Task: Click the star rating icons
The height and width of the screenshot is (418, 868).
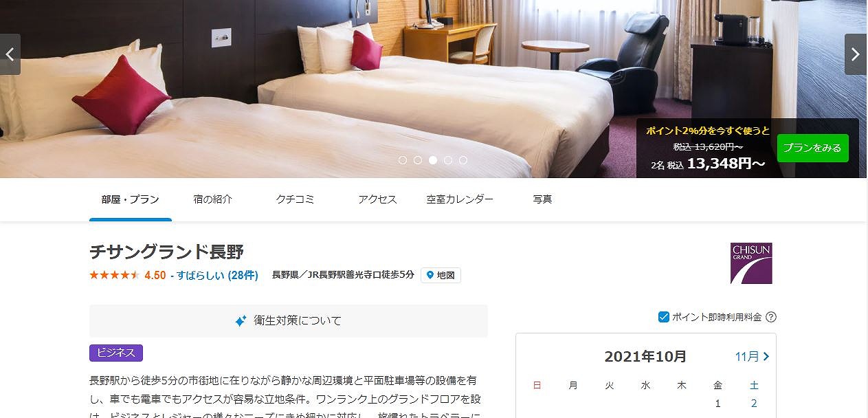Action: [x=115, y=275]
